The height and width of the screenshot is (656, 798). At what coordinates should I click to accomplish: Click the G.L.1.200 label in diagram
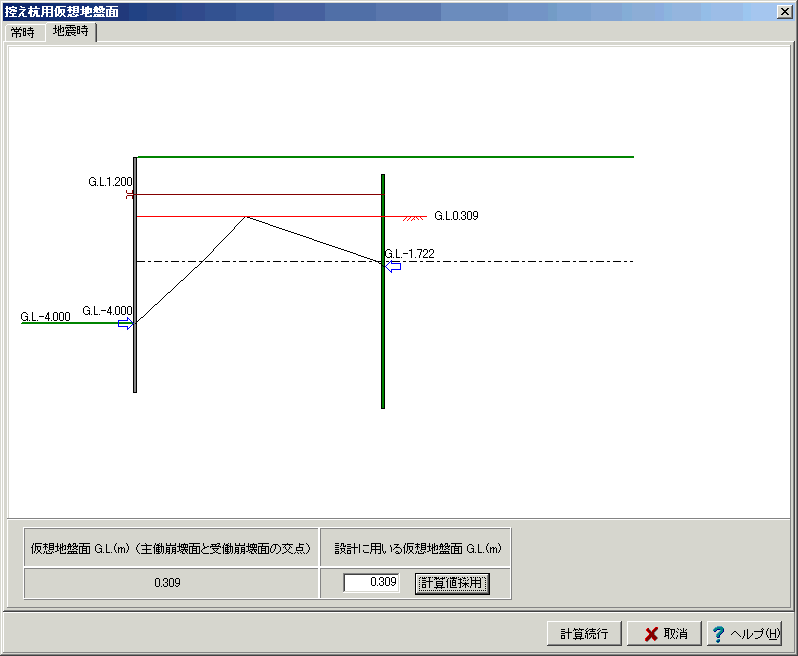[x=110, y=182]
